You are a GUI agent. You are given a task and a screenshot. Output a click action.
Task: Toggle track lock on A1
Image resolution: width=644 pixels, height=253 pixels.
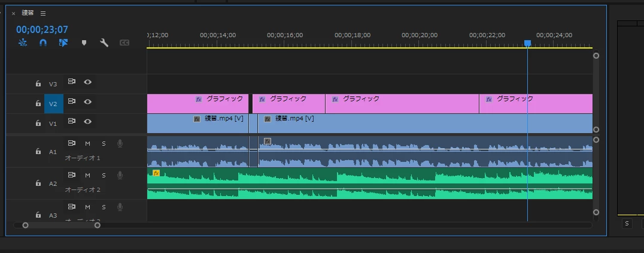click(38, 152)
